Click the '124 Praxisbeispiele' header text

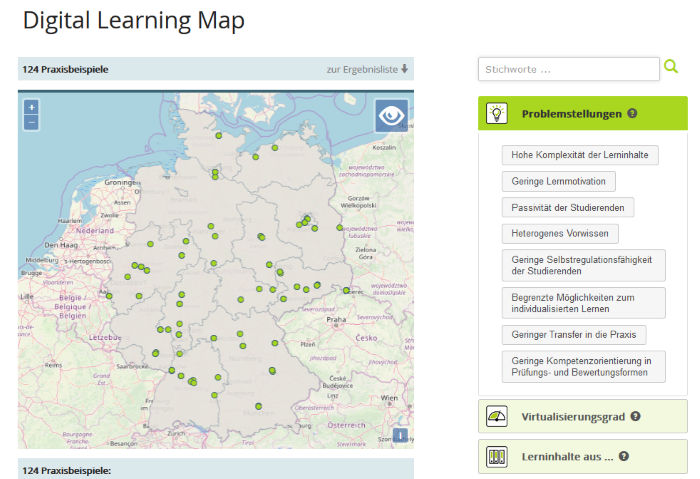pyautogui.click(x=65, y=69)
